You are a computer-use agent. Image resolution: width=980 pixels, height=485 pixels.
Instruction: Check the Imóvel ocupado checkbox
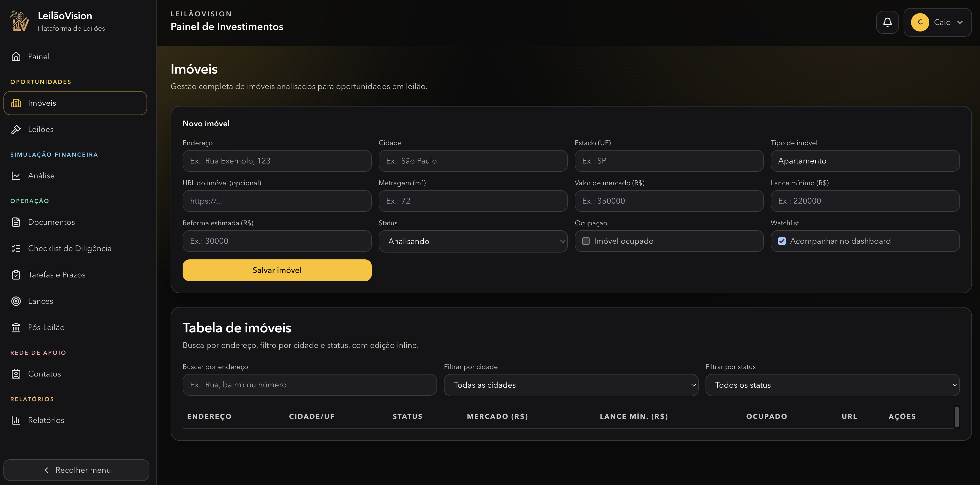(x=586, y=241)
